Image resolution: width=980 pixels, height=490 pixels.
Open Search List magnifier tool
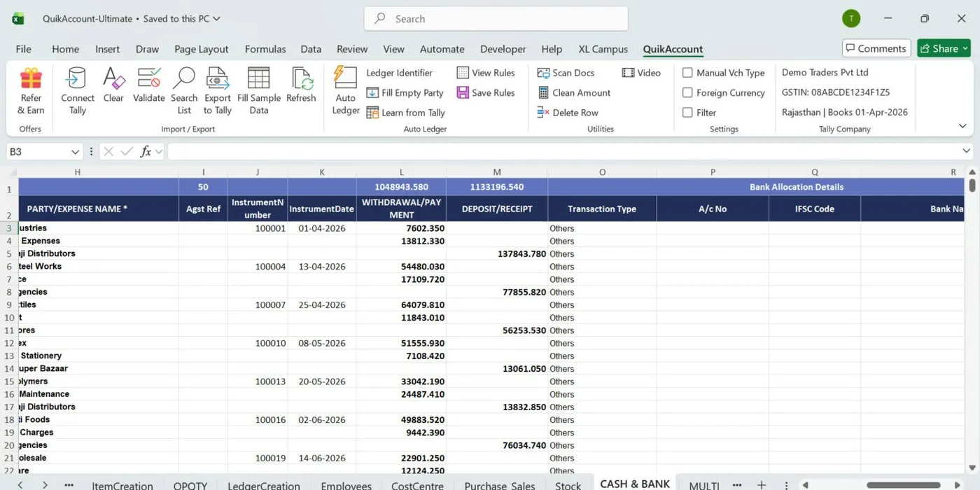coord(184,78)
